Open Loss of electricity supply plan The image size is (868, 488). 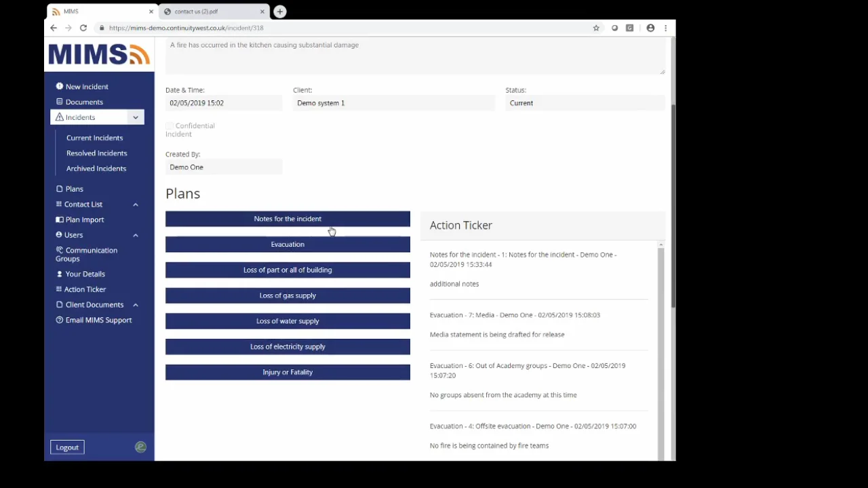(x=288, y=346)
